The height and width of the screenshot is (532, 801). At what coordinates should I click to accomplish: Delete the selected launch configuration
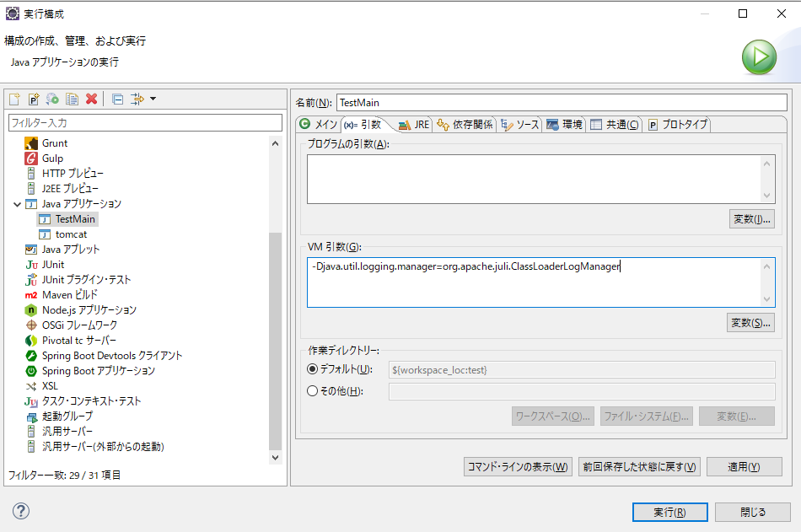91,99
